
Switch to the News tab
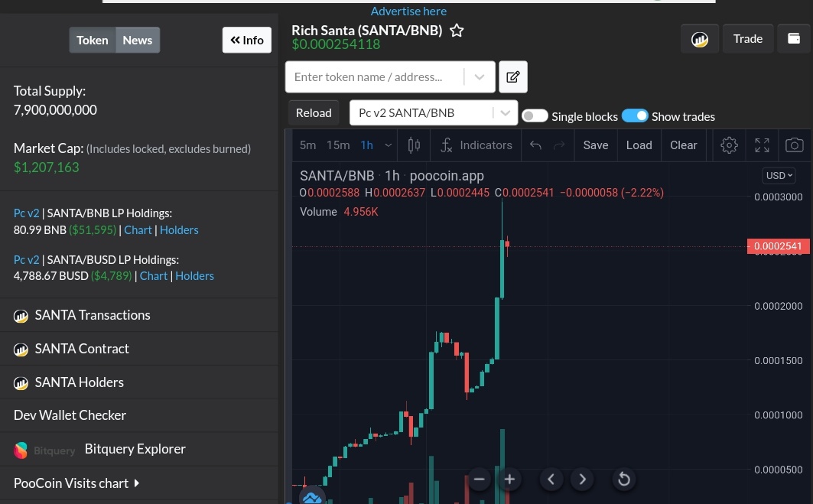pyautogui.click(x=138, y=40)
